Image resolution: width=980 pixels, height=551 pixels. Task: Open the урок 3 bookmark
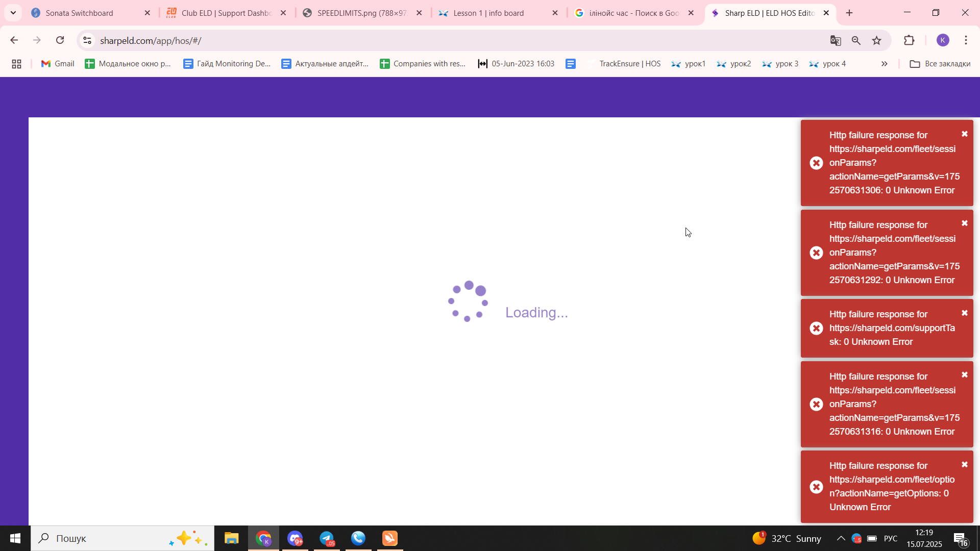780,64
